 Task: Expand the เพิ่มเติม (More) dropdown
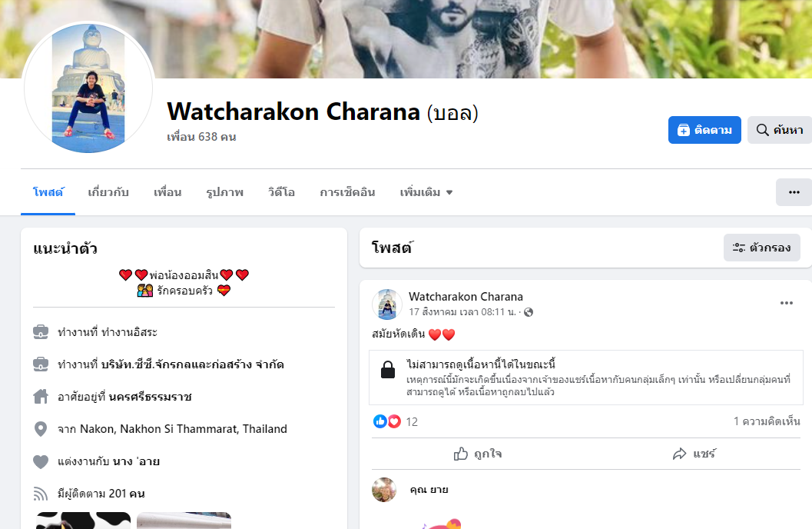pyautogui.click(x=426, y=193)
